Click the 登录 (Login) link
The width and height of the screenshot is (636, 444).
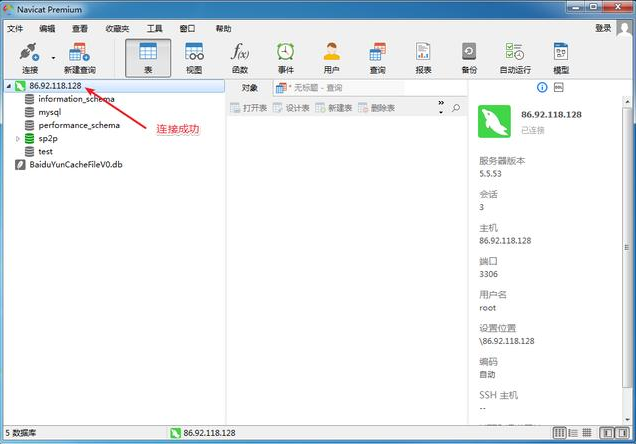pyautogui.click(x=603, y=28)
